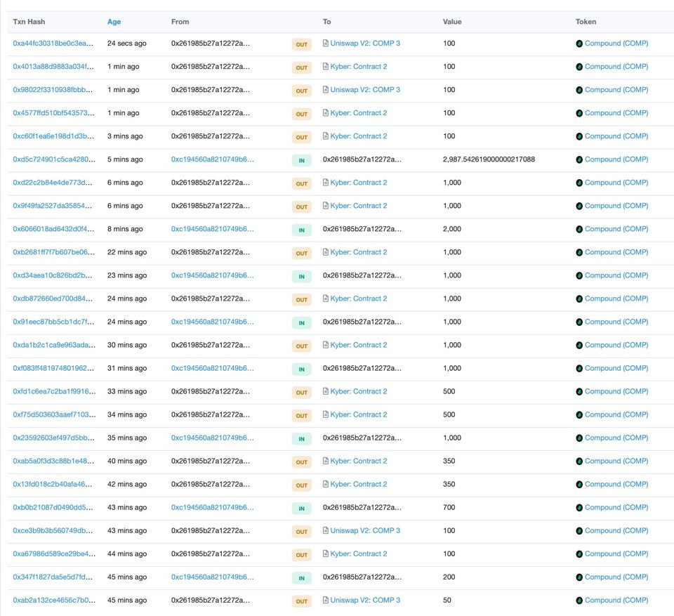The width and height of the screenshot is (674, 616).
Task: Open transaction 0xf75d503603aaef7103
Action: (54, 414)
